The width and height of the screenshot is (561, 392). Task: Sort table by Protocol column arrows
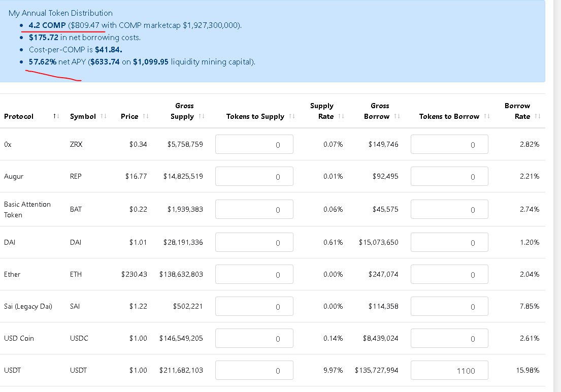pyautogui.click(x=56, y=116)
